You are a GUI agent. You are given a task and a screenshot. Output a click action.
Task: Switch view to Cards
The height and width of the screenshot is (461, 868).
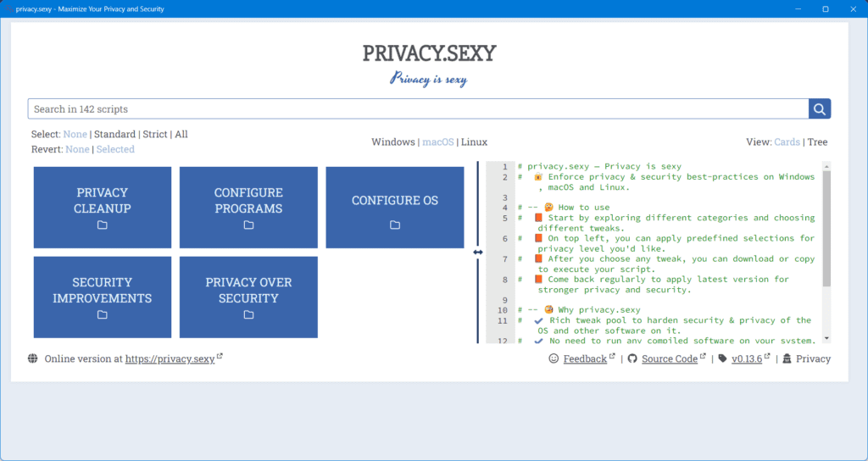[x=787, y=142]
